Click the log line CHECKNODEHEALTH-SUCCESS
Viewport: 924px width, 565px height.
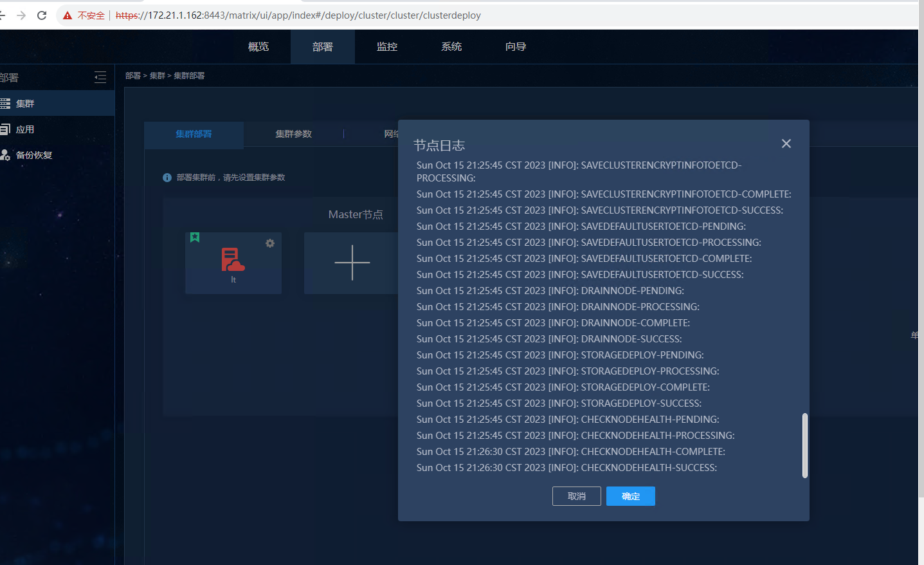click(567, 468)
